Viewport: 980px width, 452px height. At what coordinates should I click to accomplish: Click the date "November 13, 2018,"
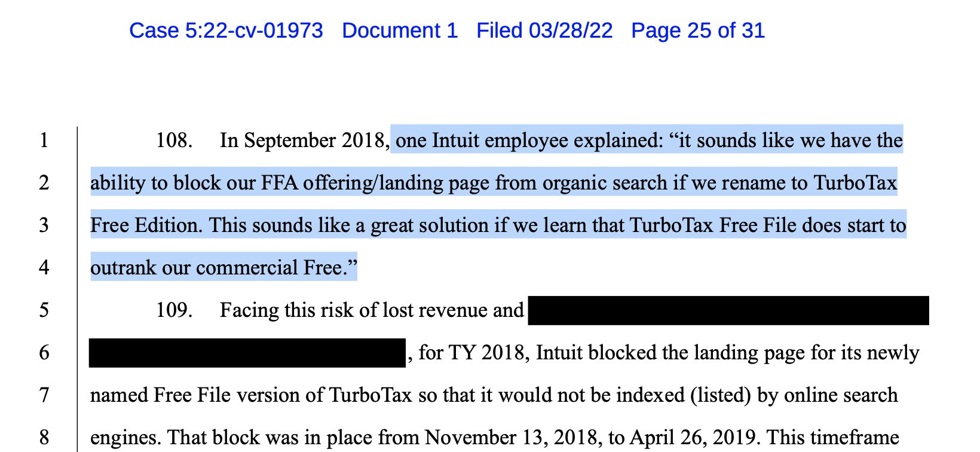click(514, 438)
